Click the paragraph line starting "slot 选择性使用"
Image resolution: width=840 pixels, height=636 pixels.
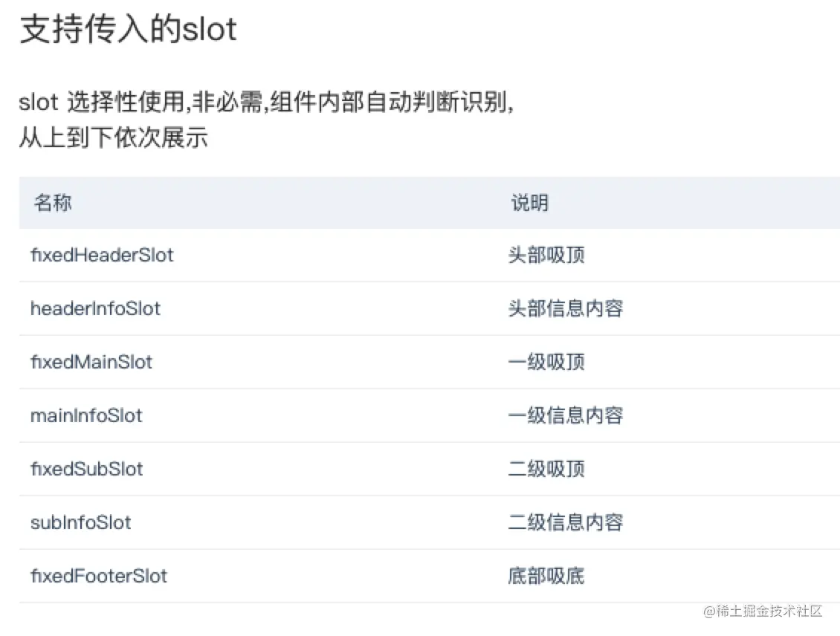pyautogui.click(x=266, y=103)
